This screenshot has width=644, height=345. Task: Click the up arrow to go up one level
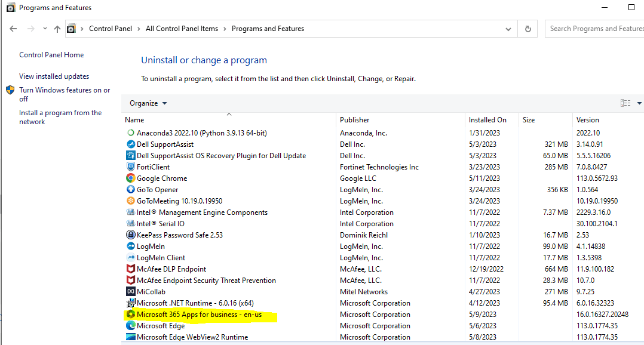(x=56, y=28)
